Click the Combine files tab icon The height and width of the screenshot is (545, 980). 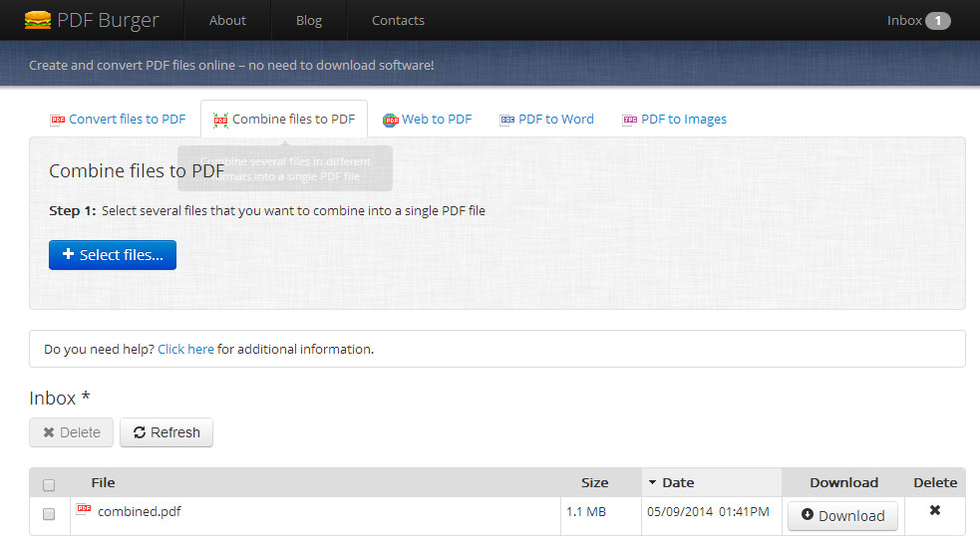point(220,120)
